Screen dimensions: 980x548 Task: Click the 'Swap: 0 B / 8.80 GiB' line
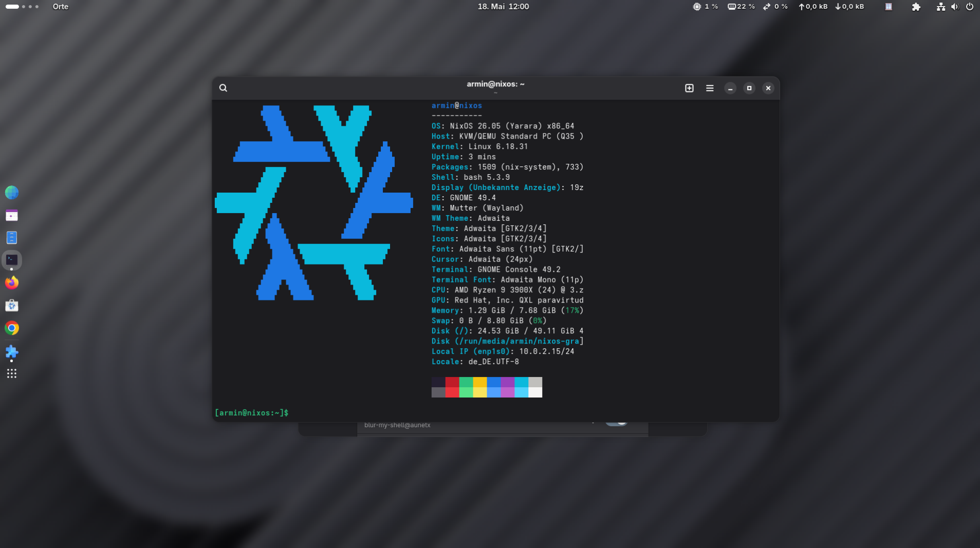tap(489, 322)
